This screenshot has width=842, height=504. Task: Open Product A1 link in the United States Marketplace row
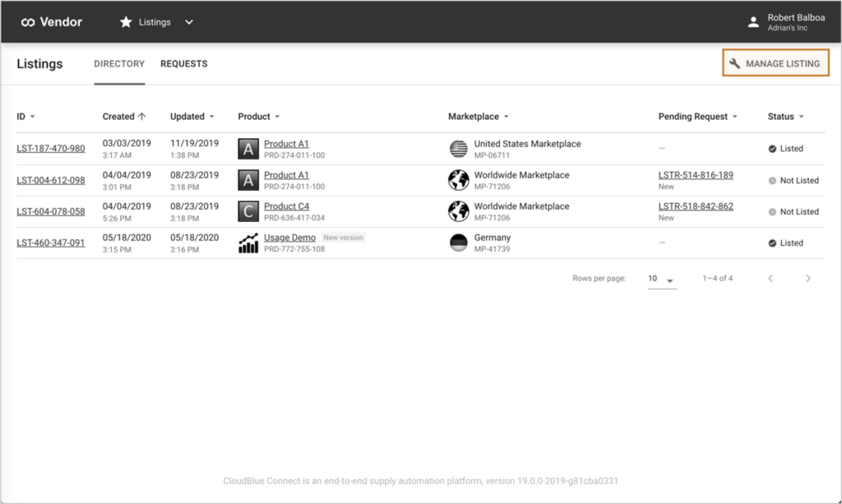[x=286, y=144]
